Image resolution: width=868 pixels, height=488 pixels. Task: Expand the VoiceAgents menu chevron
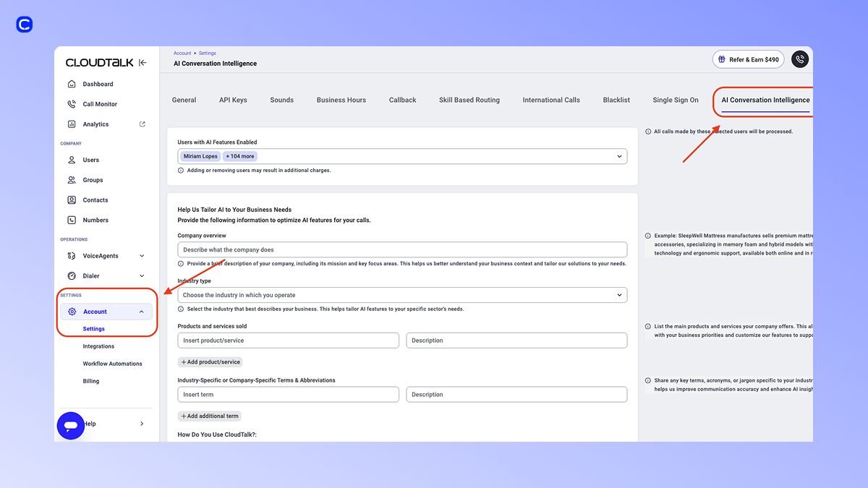[x=142, y=256]
